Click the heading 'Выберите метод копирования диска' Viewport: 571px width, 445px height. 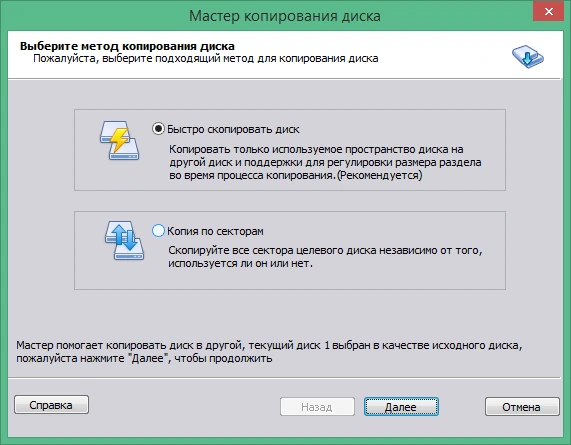coord(127,46)
